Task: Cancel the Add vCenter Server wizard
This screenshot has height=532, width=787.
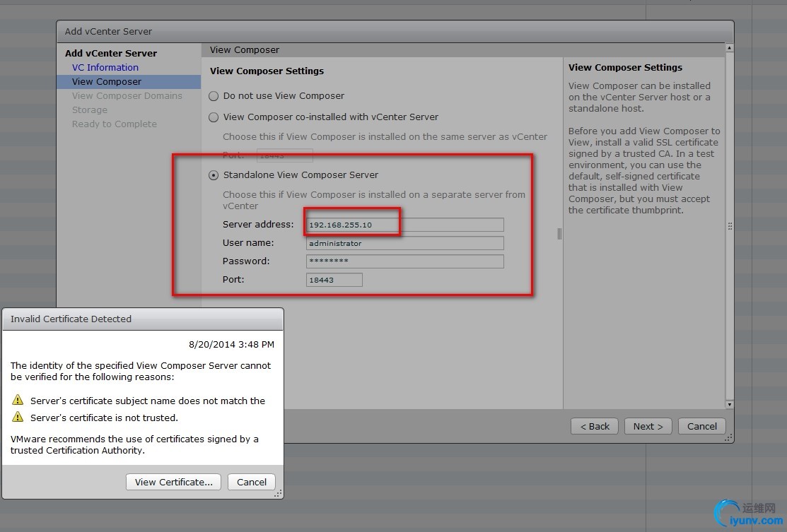Action: (701, 426)
